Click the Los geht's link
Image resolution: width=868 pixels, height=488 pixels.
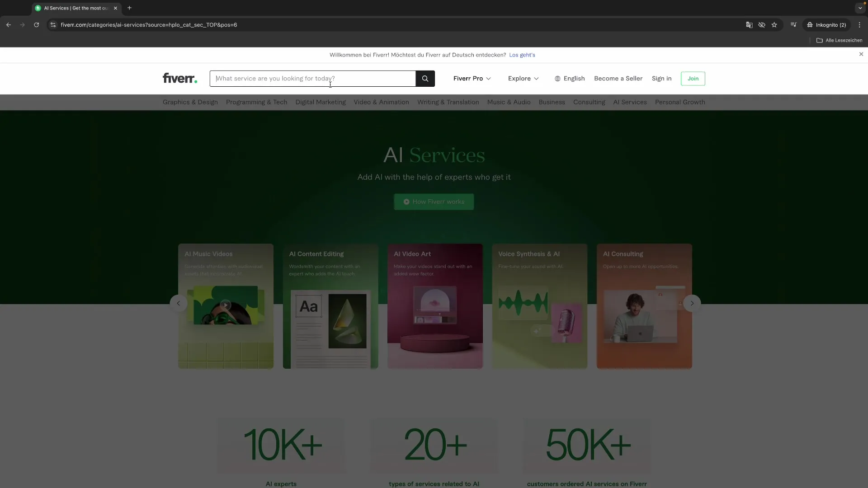pos(522,55)
